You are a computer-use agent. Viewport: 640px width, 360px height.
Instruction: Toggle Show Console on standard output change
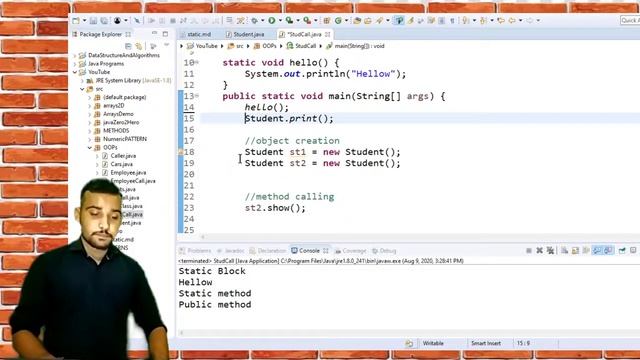tap(597, 251)
